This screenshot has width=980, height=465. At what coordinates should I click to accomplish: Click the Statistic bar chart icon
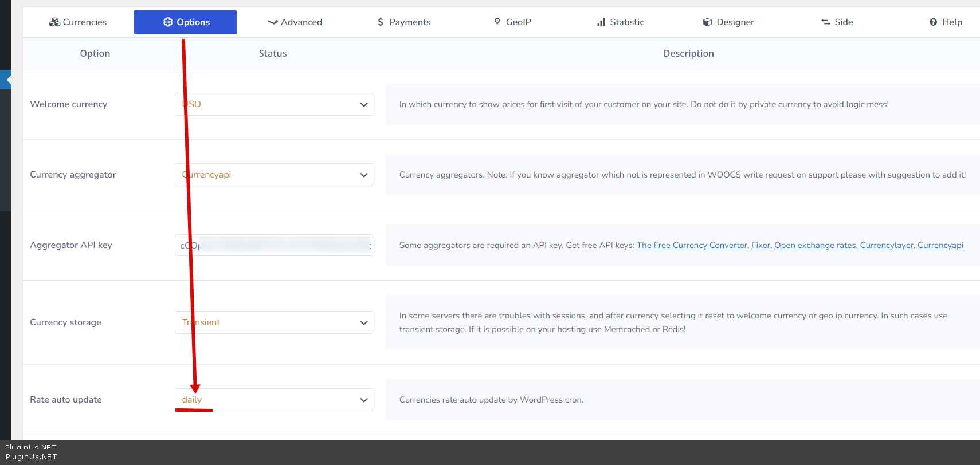click(x=601, y=22)
